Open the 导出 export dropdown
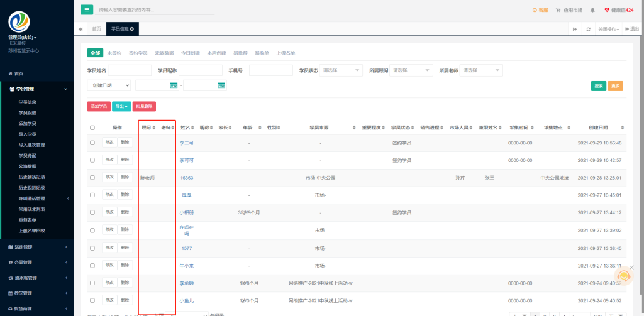 click(x=121, y=106)
